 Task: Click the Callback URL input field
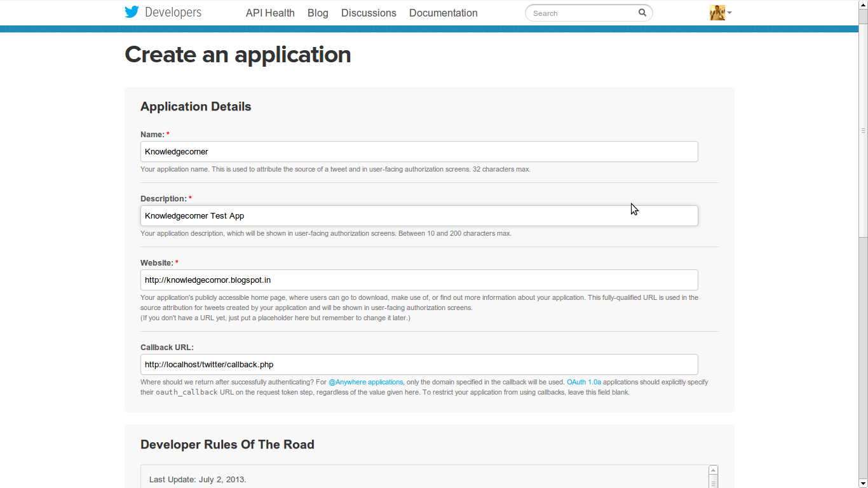coord(419,364)
